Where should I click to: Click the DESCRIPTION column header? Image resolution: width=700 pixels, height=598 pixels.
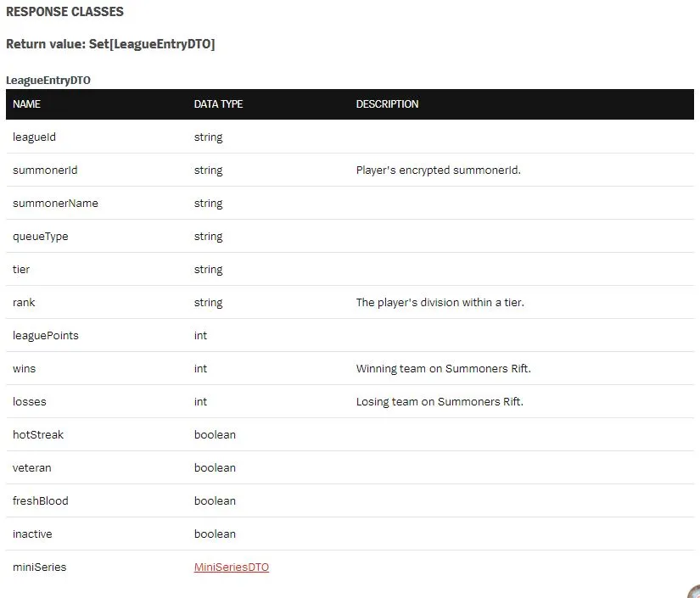[x=387, y=104]
